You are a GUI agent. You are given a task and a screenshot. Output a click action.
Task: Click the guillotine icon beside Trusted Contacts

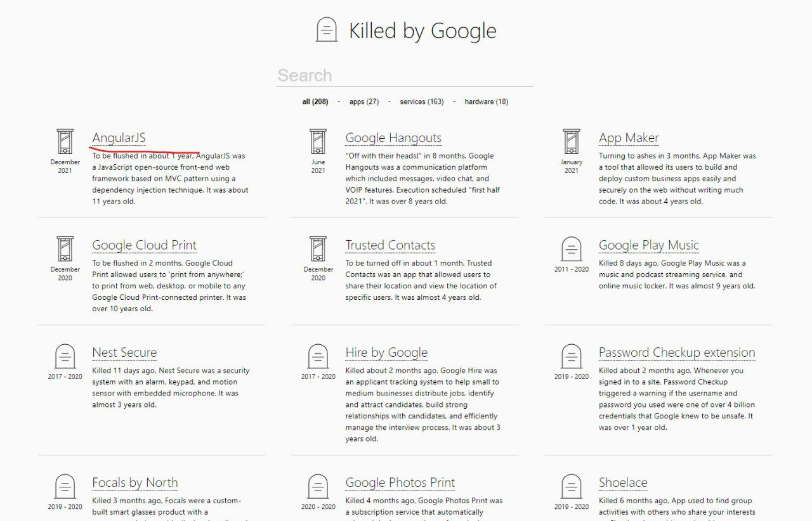(318, 249)
